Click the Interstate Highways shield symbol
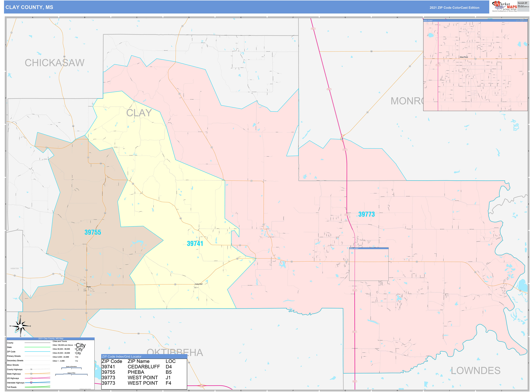The image size is (532, 392). (x=31, y=383)
